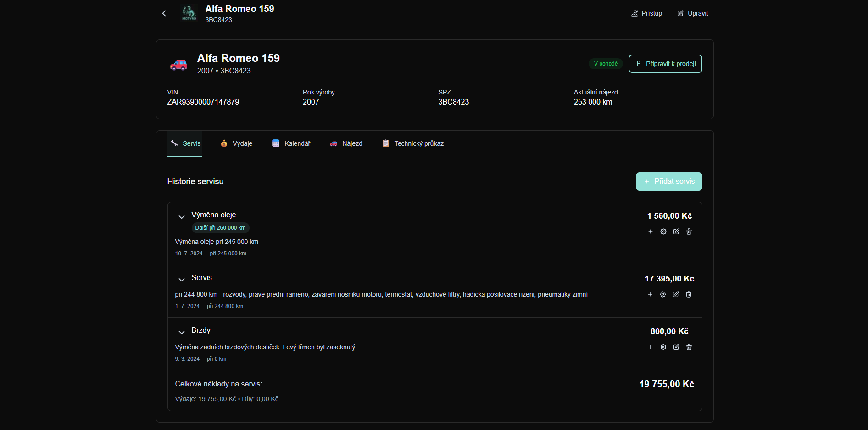Open settings gear for Servis 17 395 entry
This screenshot has height=430, width=868.
(663, 294)
